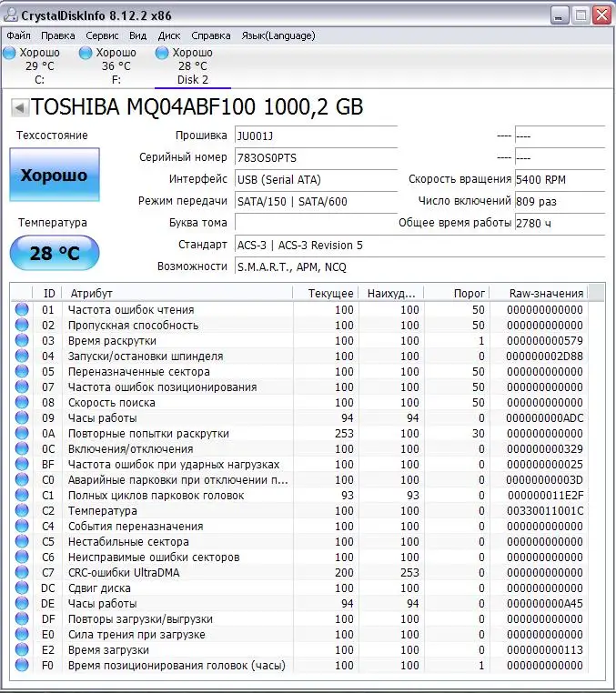Click status orb for Неисправимые ошибки секторов
The width and height of the screenshot is (616, 693).
[22, 557]
